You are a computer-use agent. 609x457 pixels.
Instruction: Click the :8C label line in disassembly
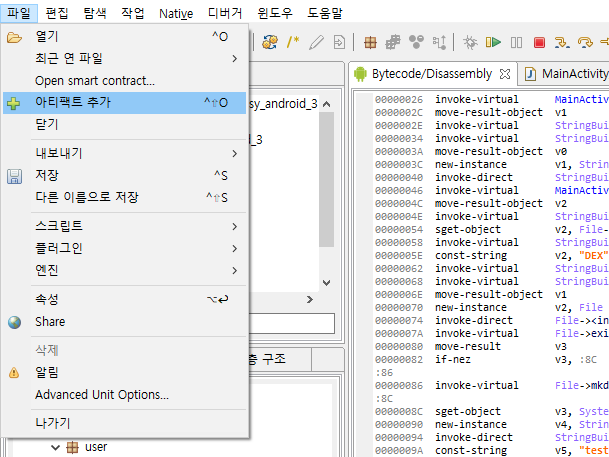pos(384,399)
